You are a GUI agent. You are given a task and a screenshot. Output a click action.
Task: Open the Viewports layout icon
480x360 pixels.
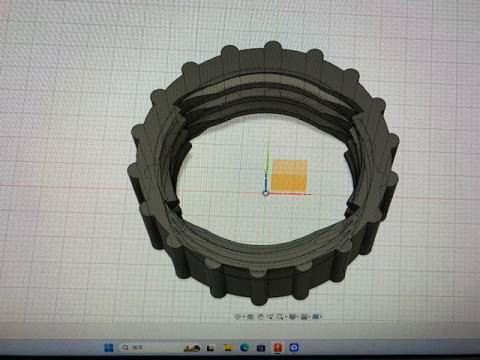coord(315,316)
